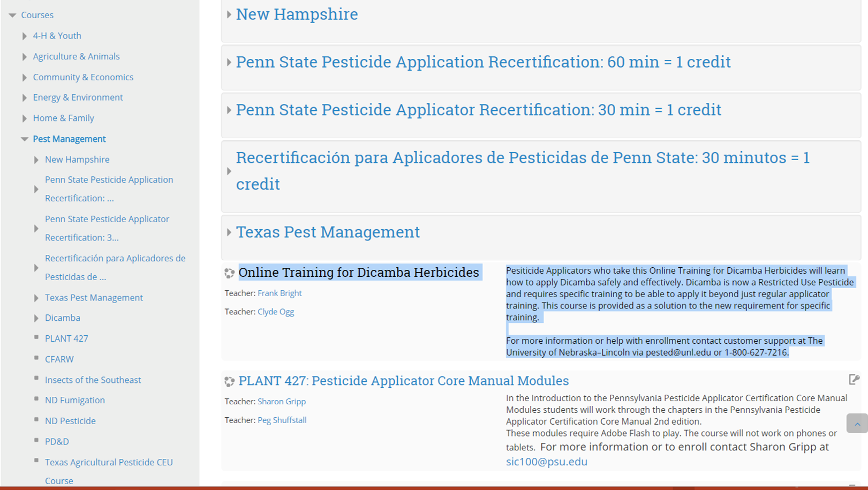Screen dimensions: 868x490
Task: Open Online Training for Dicamba Herbicides course
Action: pyautogui.click(x=358, y=273)
